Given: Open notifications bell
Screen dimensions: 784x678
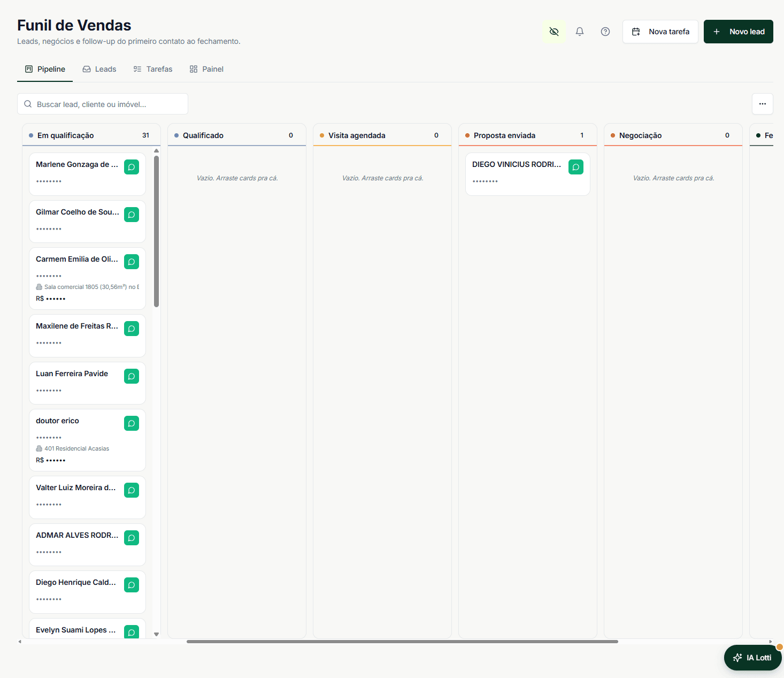Looking at the screenshot, I should pyautogui.click(x=580, y=32).
